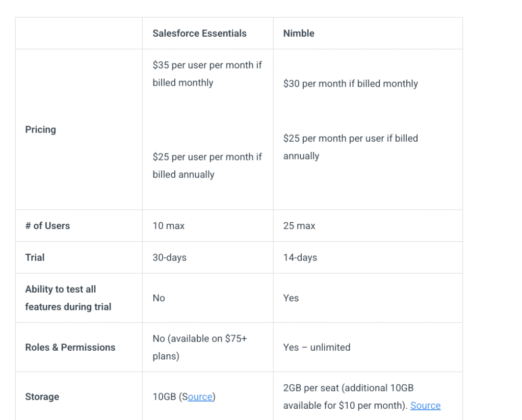Image resolution: width=522 pixels, height=420 pixels.
Task: Click the # of Users row label
Action: click(47, 225)
